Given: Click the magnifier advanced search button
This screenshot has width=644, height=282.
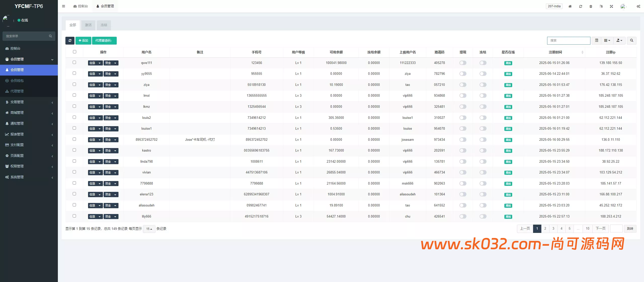Looking at the screenshot, I should click(x=631, y=41).
